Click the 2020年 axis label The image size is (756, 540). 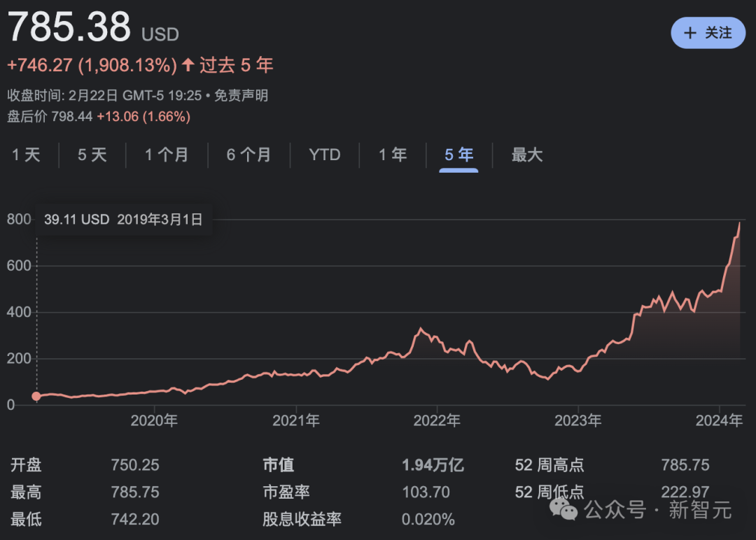pyautogui.click(x=154, y=420)
